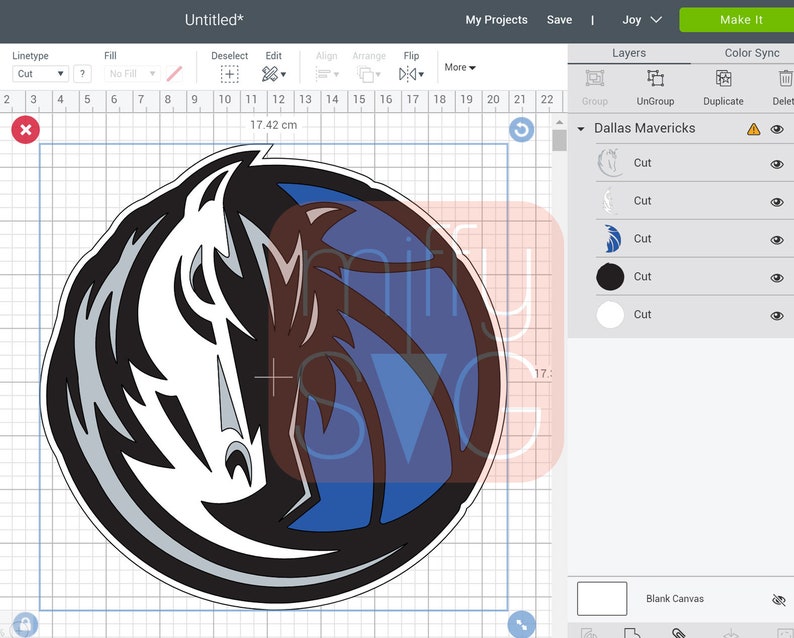
Task: Click the Attach paperclip icon
Action: coord(678,633)
